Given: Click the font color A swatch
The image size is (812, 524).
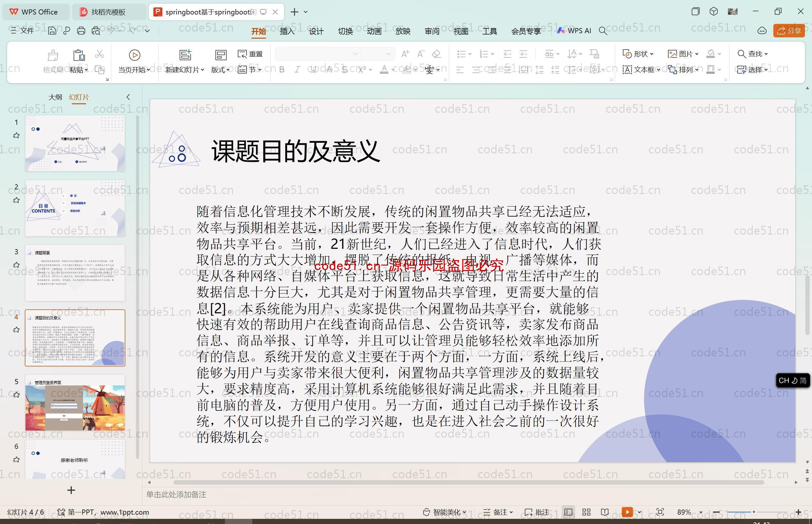Looking at the screenshot, I should 384,70.
